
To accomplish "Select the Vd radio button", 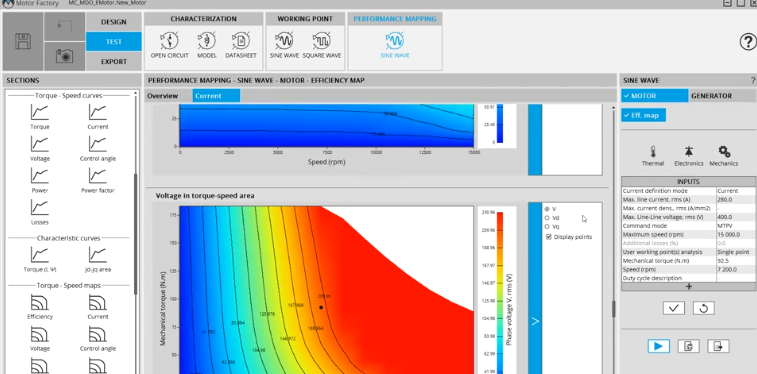I will point(547,218).
